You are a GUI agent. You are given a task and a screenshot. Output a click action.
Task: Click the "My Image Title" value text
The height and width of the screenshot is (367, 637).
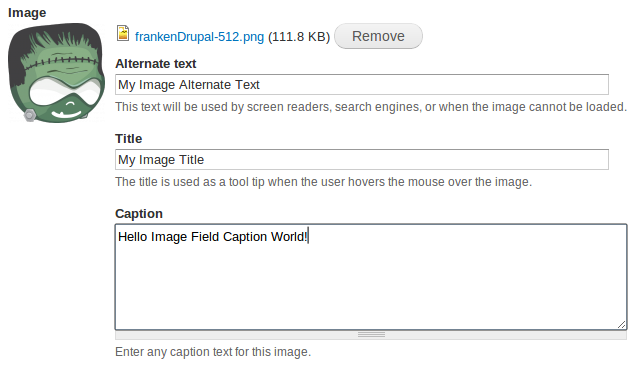click(161, 160)
